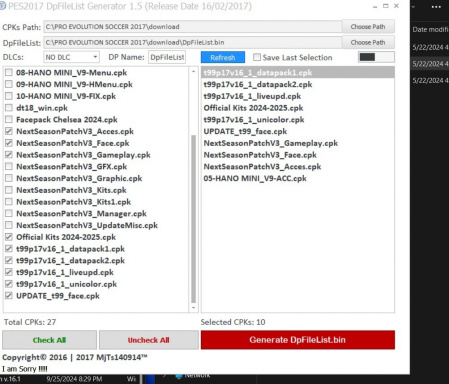Check NextSeasonPatchV3_Manager.cpk

tap(9, 213)
